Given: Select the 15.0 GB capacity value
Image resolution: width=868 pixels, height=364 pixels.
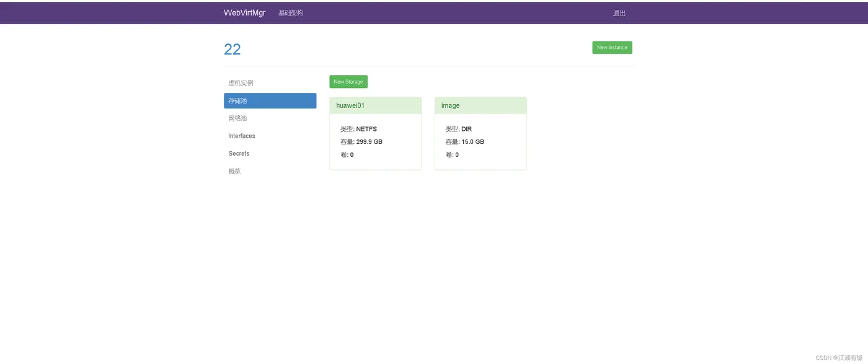Looking at the screenshot, I should 473,142.
